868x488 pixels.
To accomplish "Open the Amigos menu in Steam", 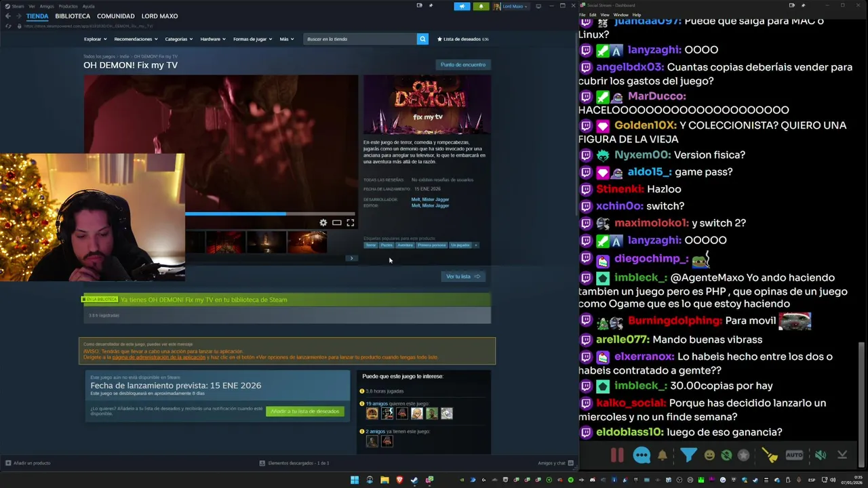I will click(47, 6).
